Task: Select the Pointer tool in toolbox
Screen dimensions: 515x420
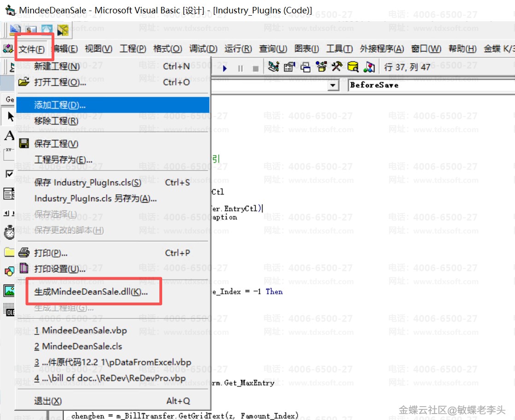Action: (10, 117)
